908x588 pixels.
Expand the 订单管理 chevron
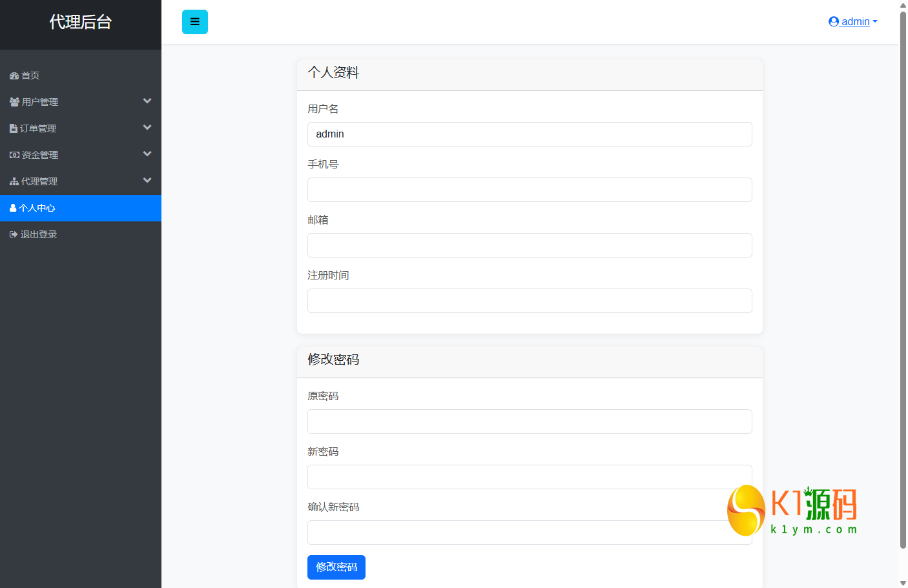pyautogui.click(x=147, y=128)
